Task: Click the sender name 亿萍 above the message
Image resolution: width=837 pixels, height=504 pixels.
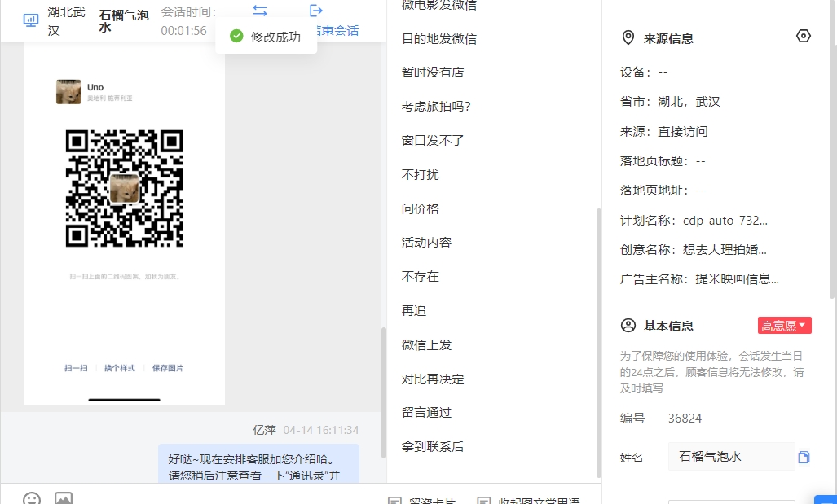Action: pos(264,430)
